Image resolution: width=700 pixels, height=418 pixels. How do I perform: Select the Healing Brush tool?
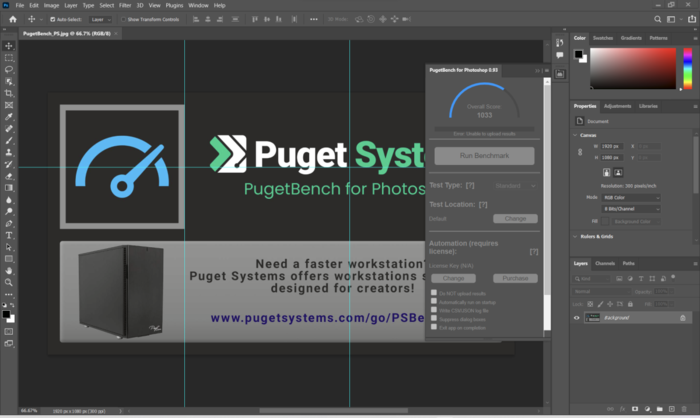pos(8,129)
